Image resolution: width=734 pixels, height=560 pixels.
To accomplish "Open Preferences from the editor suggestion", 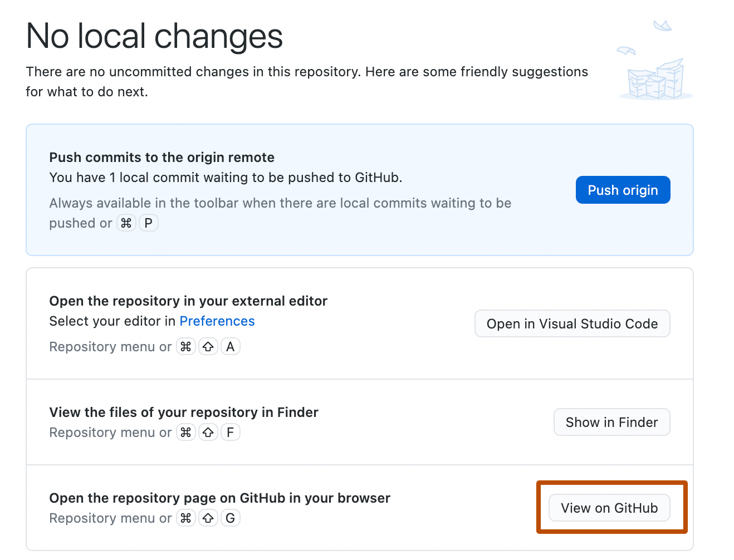I will [x=217, y=321].
